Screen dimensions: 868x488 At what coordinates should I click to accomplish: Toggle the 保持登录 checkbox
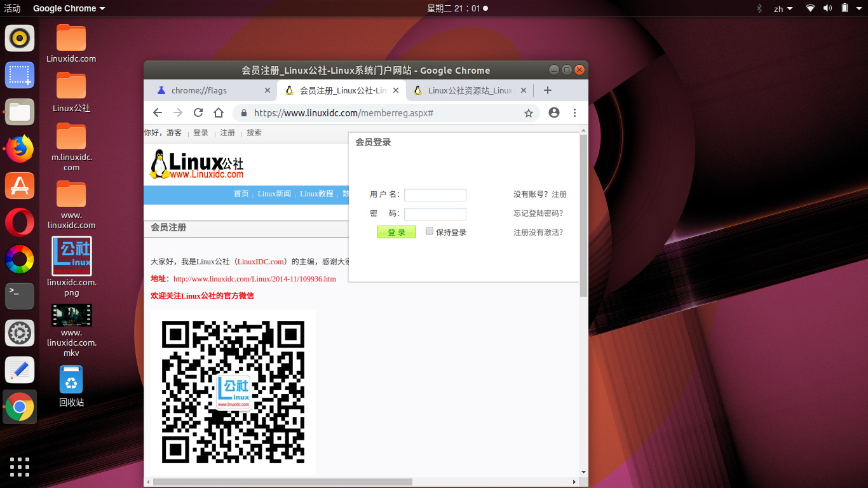pyautogui.click(x=430, y=231)
